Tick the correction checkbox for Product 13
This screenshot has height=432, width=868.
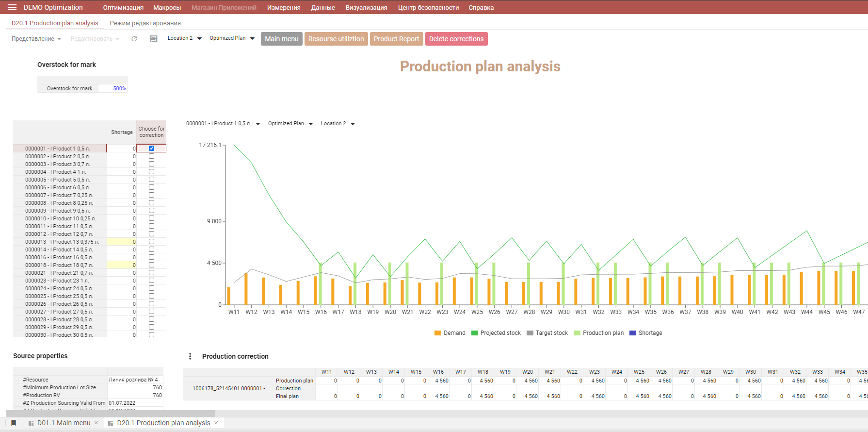coord(151,242)
